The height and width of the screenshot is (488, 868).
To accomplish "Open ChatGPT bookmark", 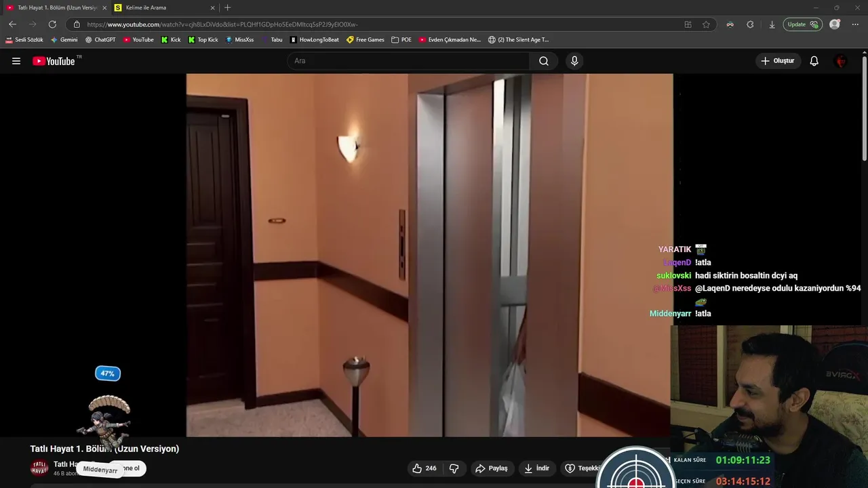I will pos(100,40).
